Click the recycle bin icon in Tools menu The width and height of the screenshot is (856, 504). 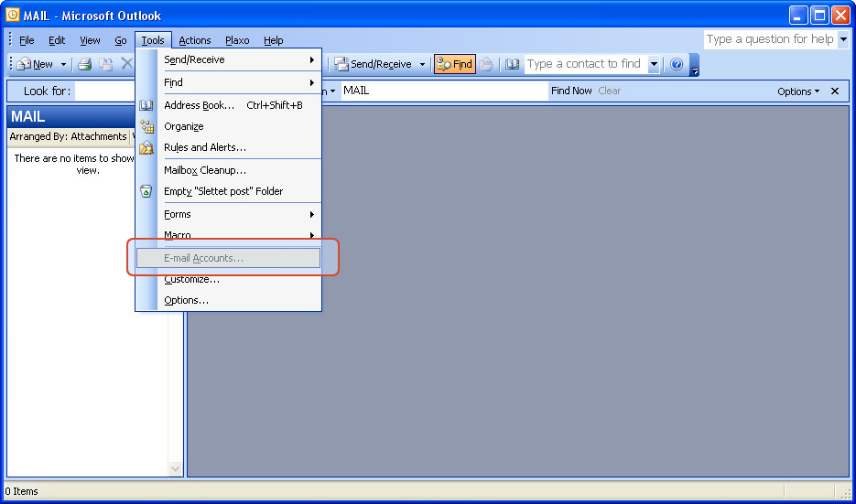[146, 191]
